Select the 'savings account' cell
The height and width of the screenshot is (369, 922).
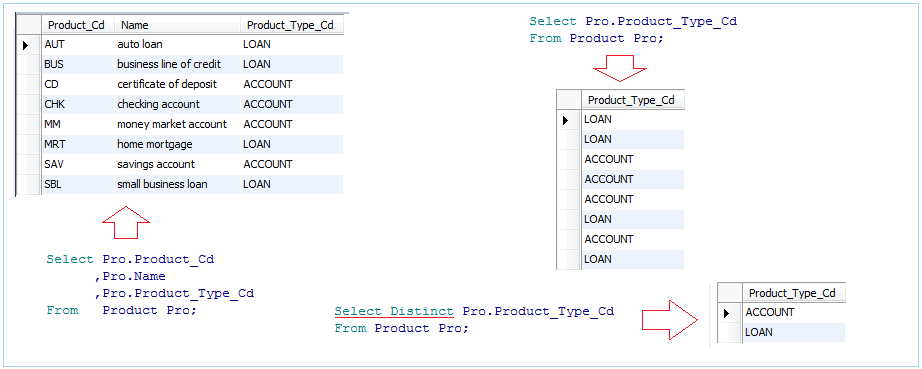click(x=178, y=164)
